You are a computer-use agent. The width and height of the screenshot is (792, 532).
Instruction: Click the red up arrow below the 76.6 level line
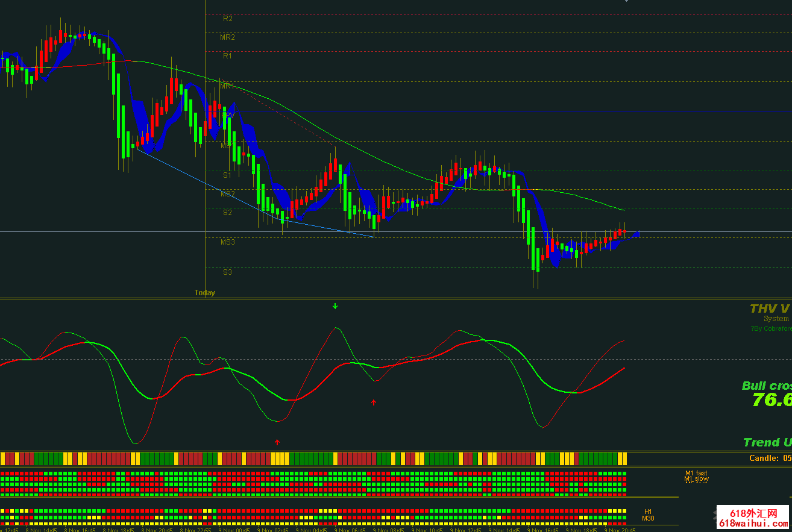[374, 402]
